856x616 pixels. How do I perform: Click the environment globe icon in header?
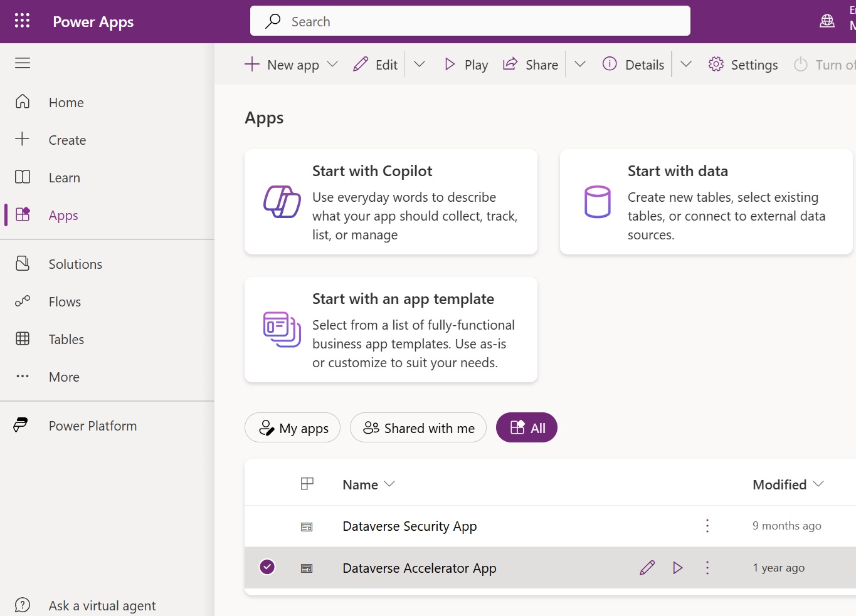click(827, 21)
